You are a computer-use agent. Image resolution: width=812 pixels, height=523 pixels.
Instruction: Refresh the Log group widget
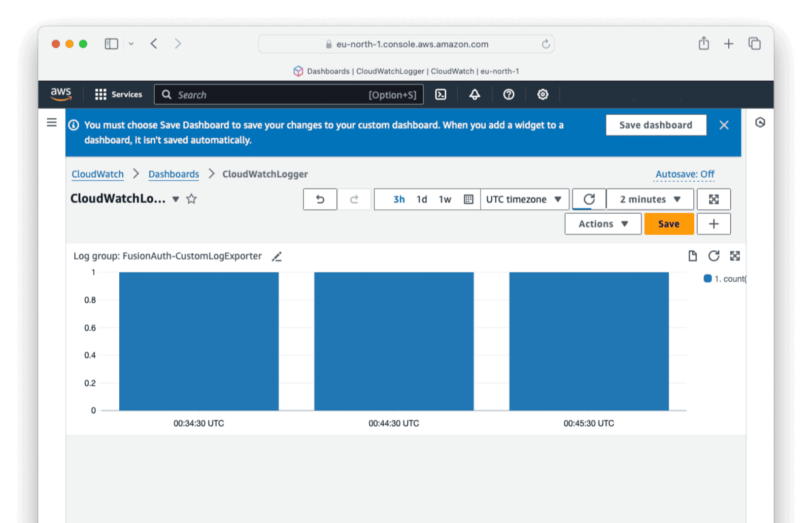714,256
